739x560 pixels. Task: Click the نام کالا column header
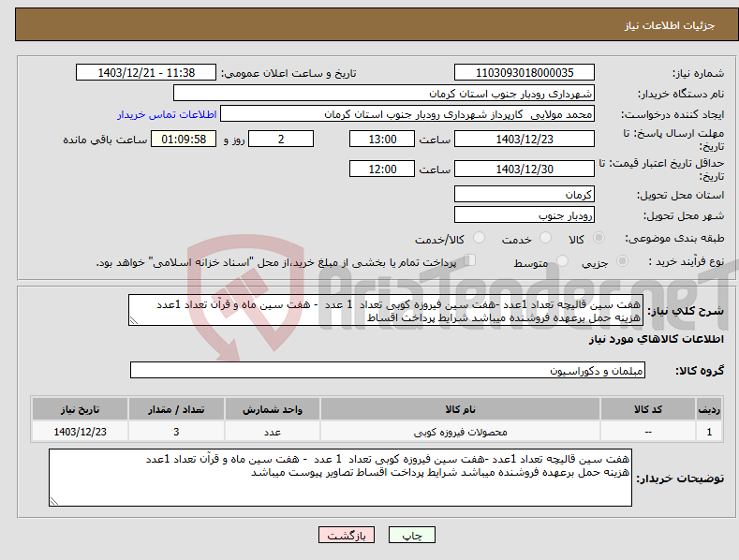click(x=460, y=409)
